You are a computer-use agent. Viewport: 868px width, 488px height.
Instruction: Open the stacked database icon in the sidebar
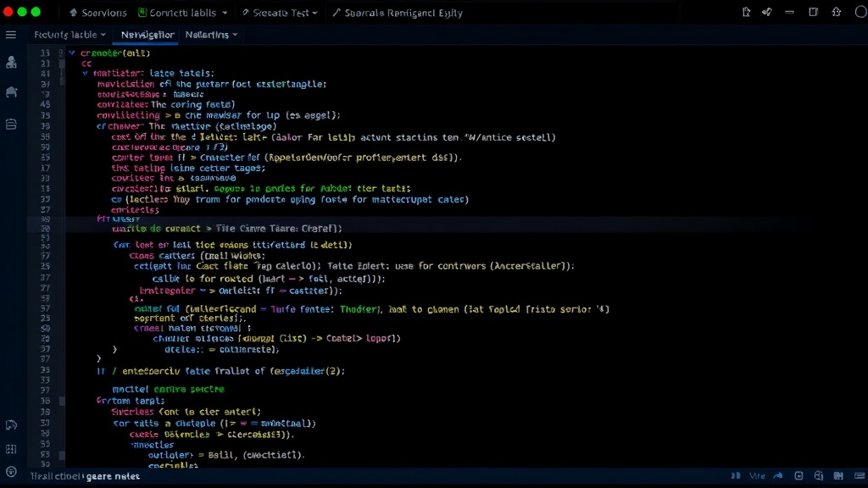[x=11, y=124]
